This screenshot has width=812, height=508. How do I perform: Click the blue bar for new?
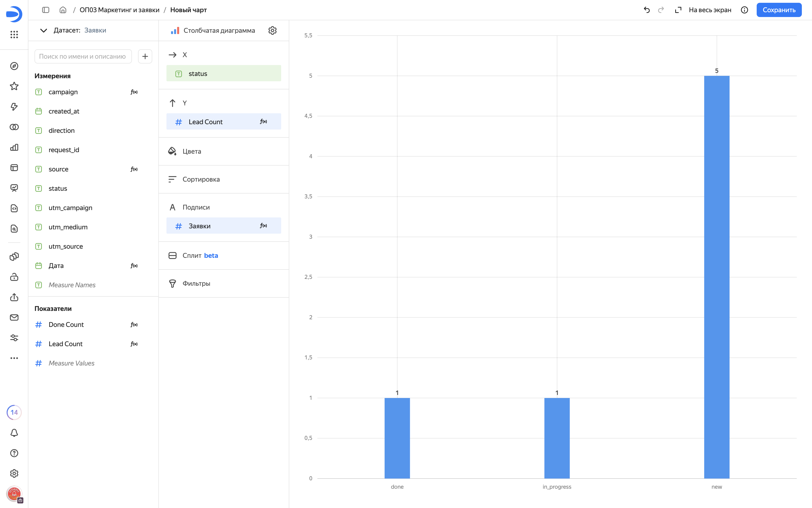pyautogui.click(x=716, y=277)
